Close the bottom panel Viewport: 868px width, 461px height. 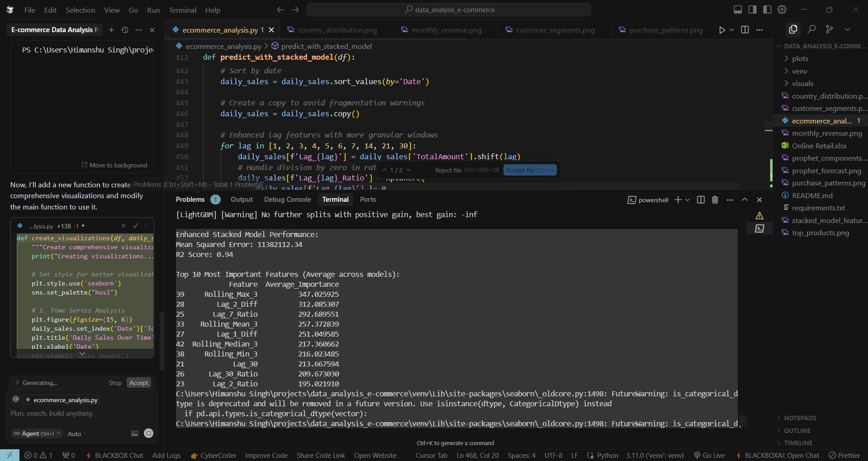point(759,200)
